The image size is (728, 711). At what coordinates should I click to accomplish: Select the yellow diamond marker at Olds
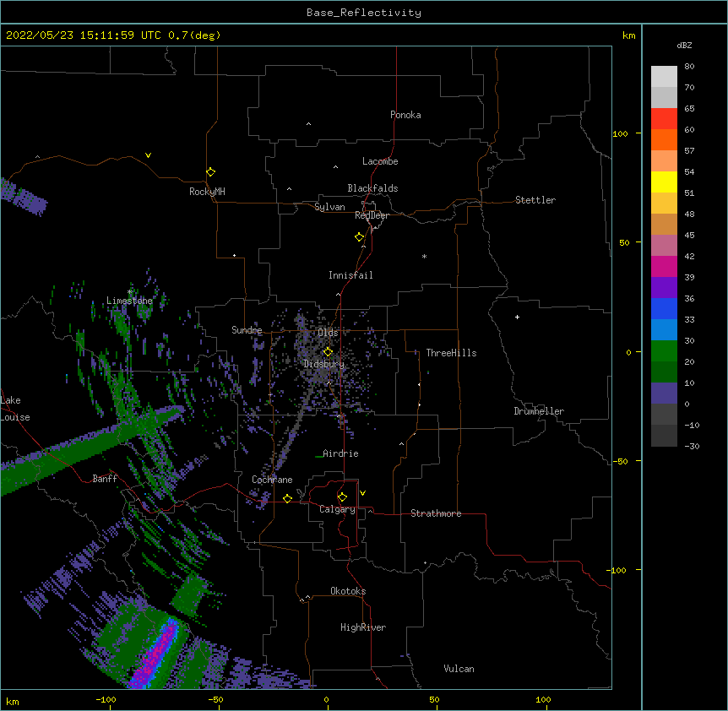tap(328, 351)
